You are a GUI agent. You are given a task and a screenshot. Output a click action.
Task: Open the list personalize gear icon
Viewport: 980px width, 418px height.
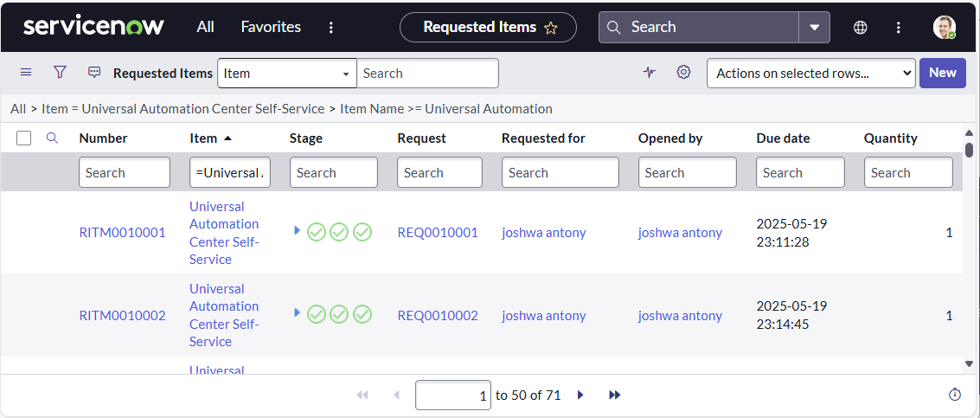tap(683, 73)
